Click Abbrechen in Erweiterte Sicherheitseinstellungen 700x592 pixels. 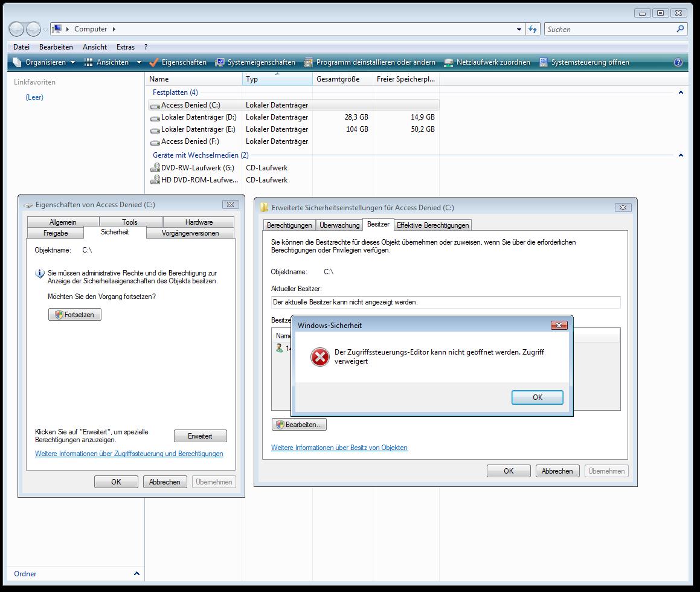coord(557,471)
